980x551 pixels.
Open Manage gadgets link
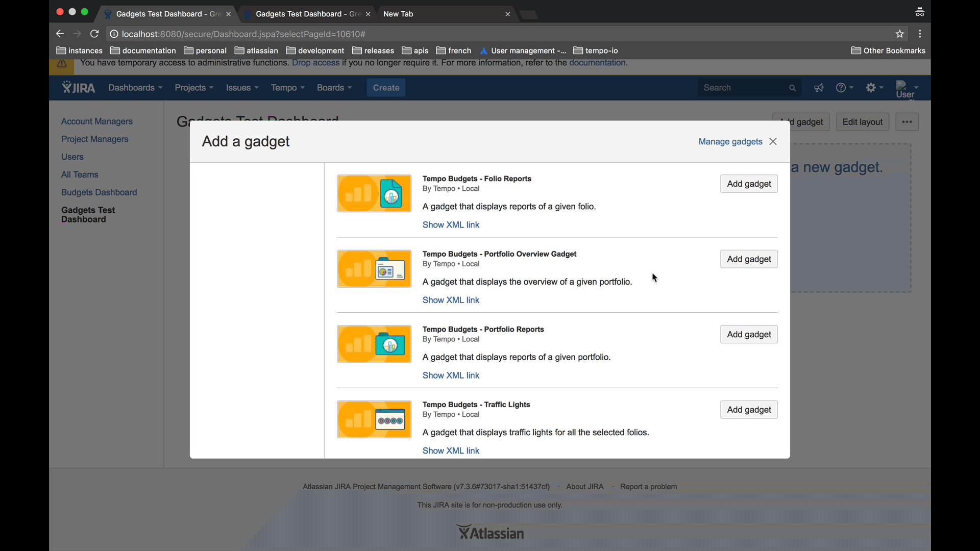point(730,141)
